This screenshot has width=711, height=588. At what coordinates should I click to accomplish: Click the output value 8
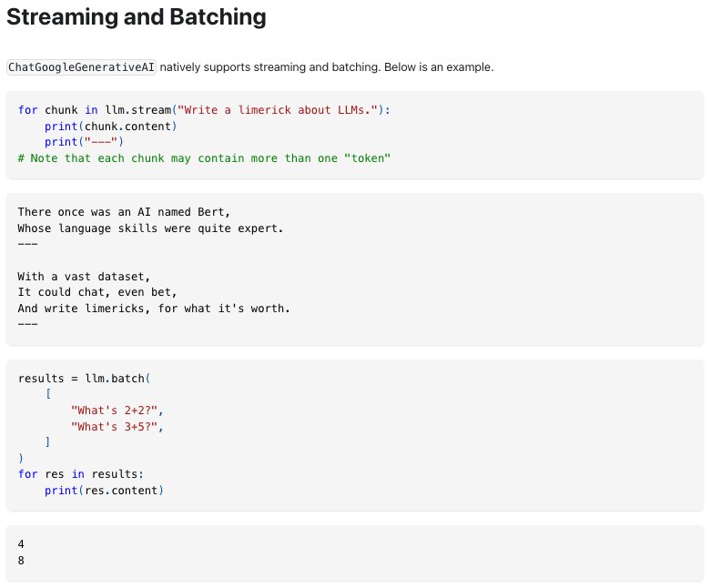(x=21, y=560)
